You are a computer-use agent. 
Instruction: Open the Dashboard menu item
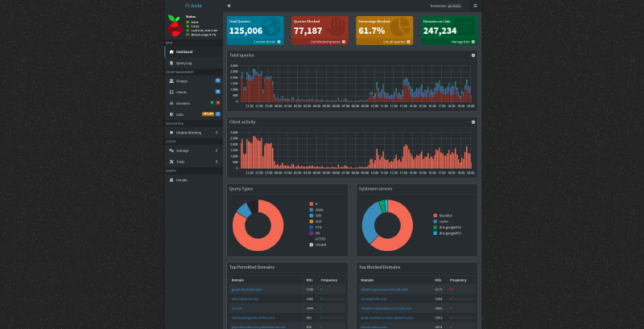click(193, 51)
